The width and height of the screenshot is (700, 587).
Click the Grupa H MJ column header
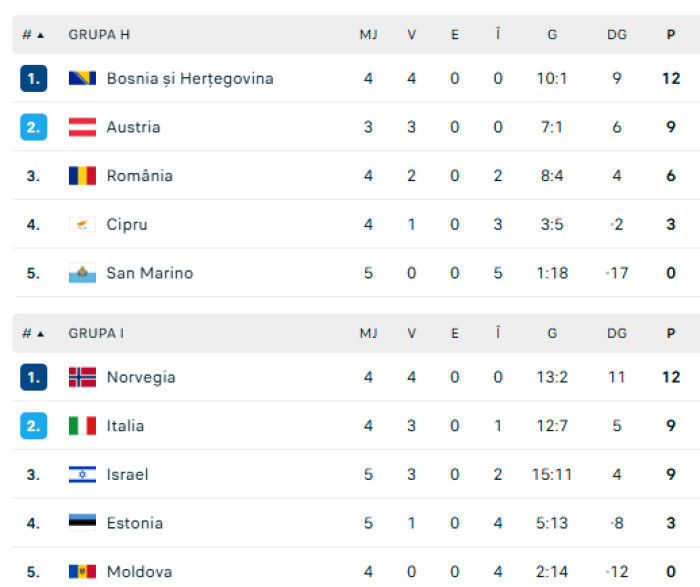click(368, 35)
